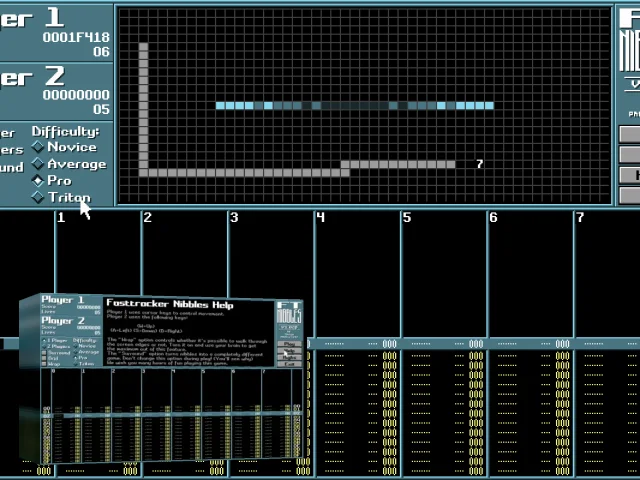Click the number 7 food item in grid

click(x=480, y=164)
